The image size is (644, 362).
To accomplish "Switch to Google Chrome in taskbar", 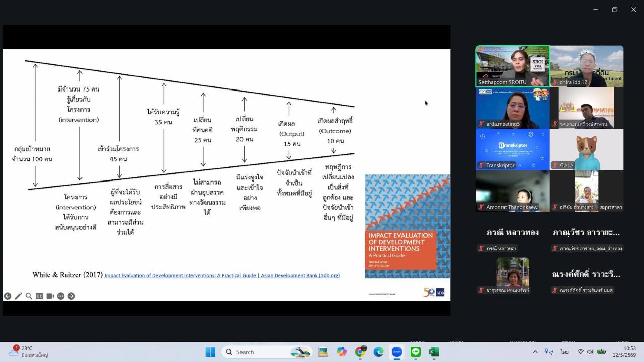I will click(x=360, y=352).
